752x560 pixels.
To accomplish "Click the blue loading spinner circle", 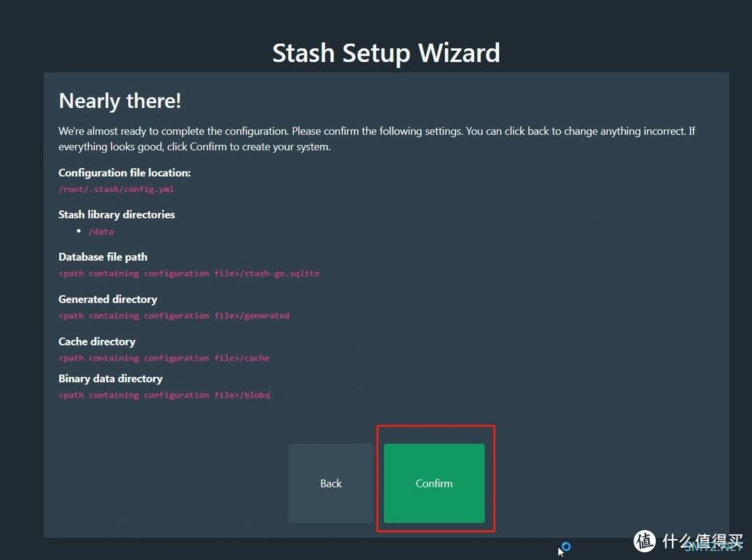I will [x=566, y=547].
